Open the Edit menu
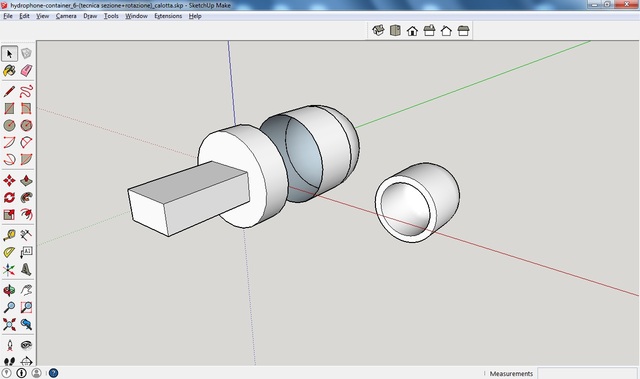 pos(24,16)
